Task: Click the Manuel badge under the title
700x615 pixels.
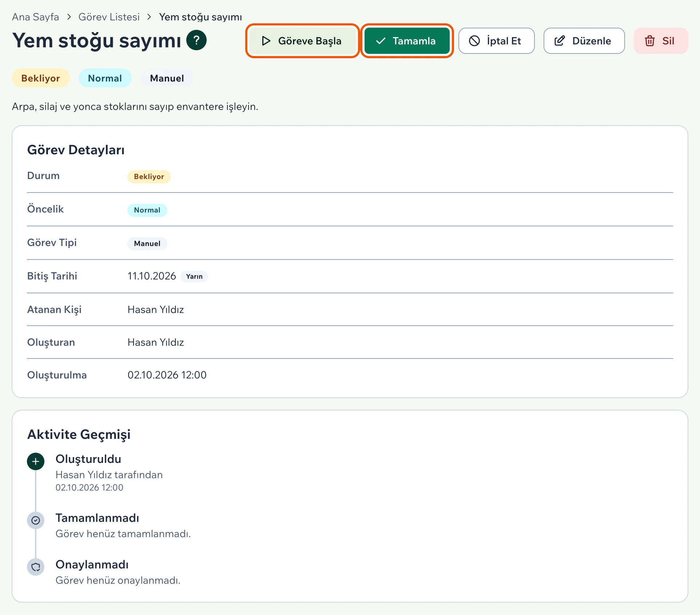Action: 167,78
